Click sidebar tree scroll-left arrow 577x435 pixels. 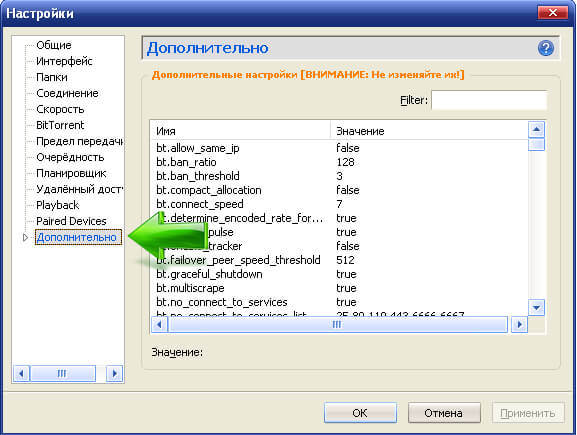point(21,374)
